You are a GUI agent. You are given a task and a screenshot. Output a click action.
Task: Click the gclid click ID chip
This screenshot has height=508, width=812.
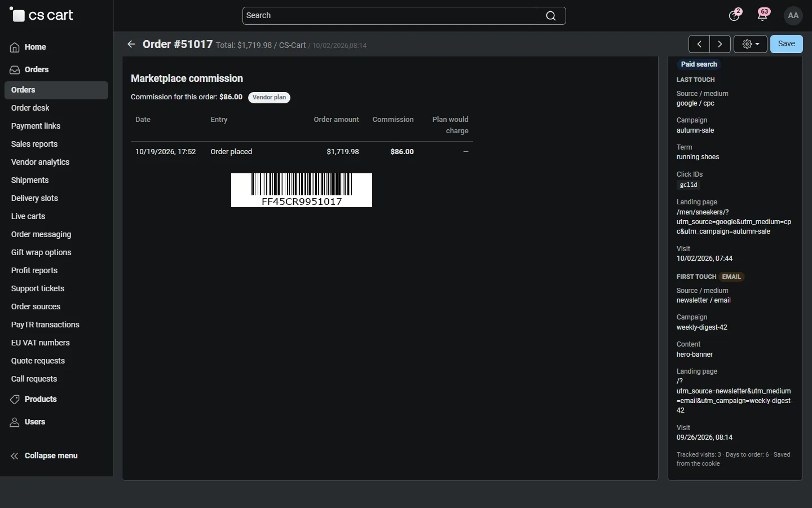(689, 185)
